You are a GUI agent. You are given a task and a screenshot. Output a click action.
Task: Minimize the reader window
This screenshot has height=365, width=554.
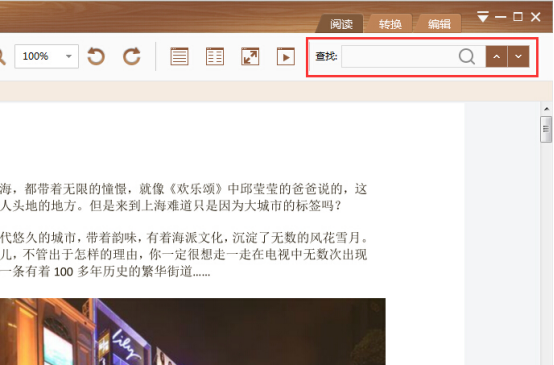(501, 17)
